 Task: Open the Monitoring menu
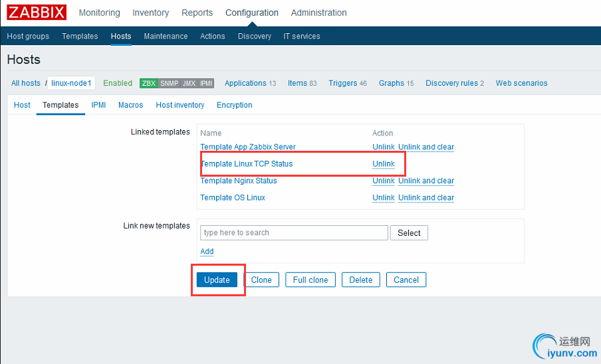click(x=99, y=13)
